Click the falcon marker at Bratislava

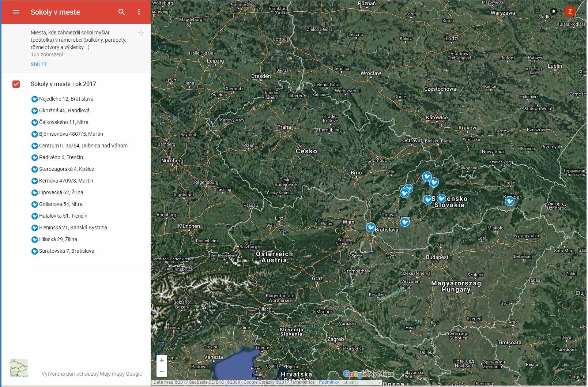pos(371,228)
